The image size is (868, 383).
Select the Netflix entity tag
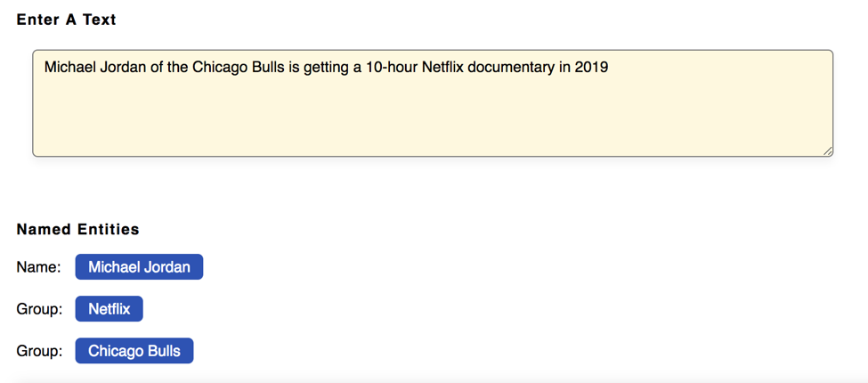click(x=109, y=309)
